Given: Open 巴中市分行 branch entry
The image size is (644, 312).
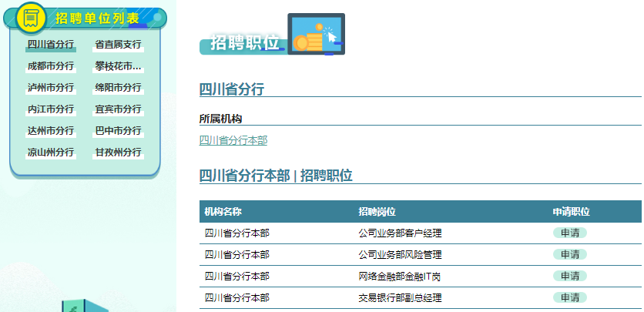Looking at the screenshot, I should coord(118,131).
